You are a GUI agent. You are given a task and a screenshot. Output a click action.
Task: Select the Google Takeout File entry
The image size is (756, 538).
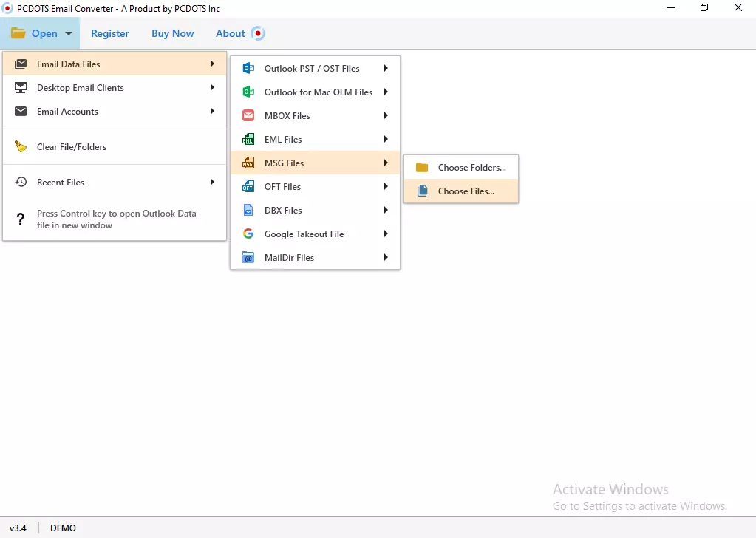pyautogui.click(x=316, y=234)
